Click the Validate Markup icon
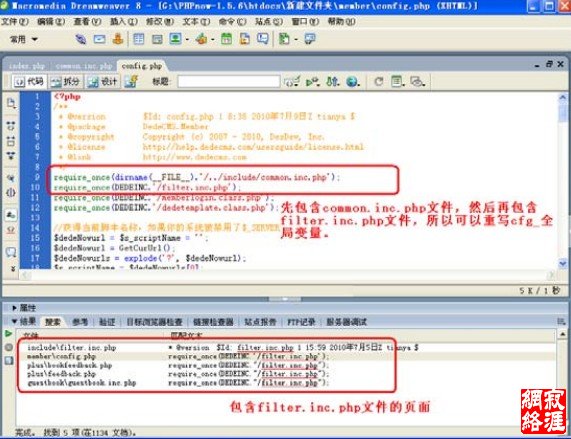The image size is (571, 439). [x=312, y=82]
